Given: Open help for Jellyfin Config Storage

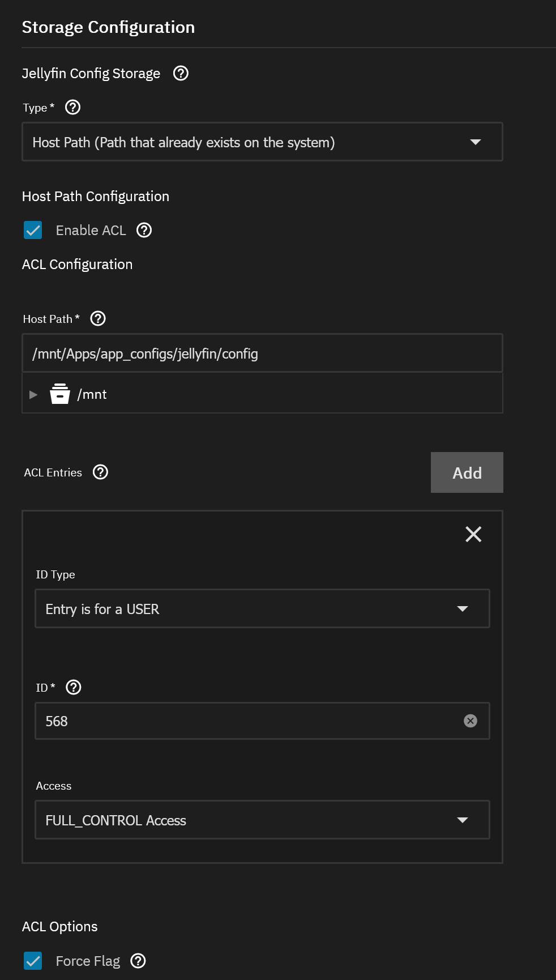Looking at the screenshot, I should pos(181,74).
